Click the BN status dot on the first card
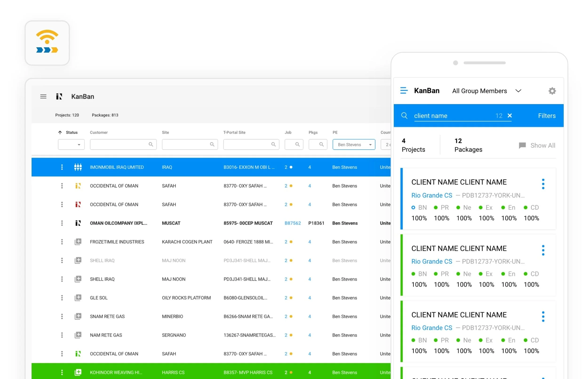This screenshot has width=588, height=379. pyautogui.click(x=413, y=207)
